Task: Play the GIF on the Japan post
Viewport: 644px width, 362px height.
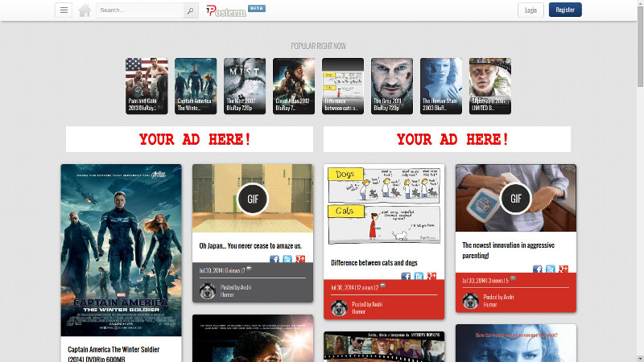Action: pyautogui.click(x=253, y=199)
